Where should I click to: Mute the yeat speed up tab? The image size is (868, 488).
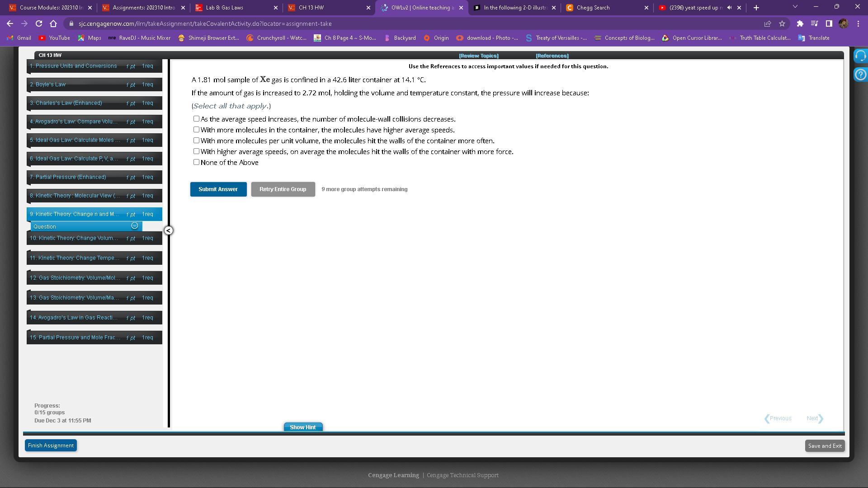click(x=729, y=8)
